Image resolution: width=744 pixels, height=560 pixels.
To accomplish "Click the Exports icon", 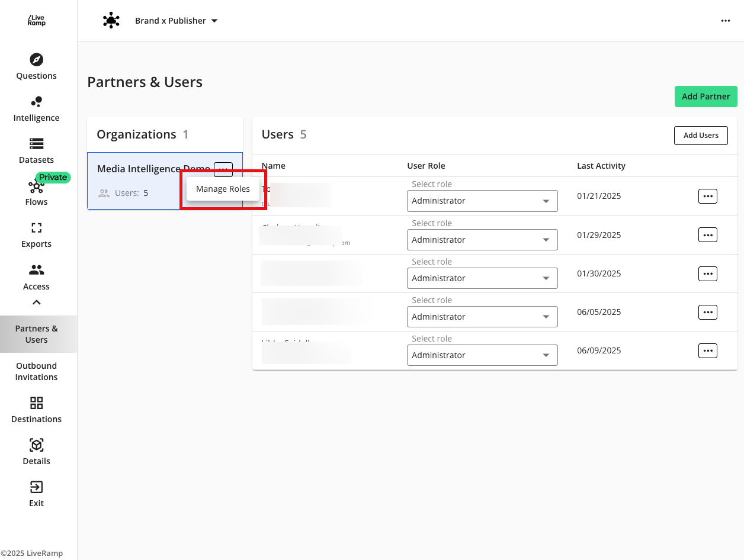I will click(36, 228).
